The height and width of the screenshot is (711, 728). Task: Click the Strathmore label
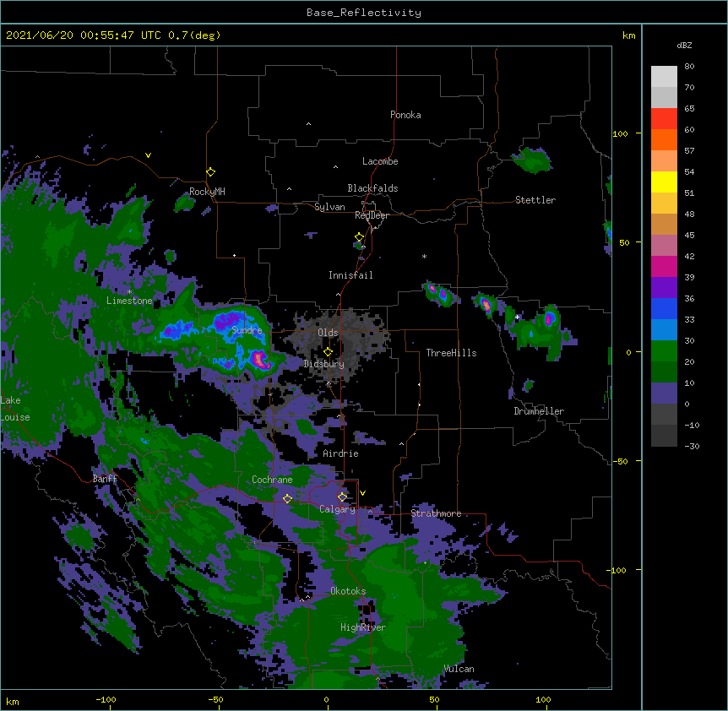point(436,513)
